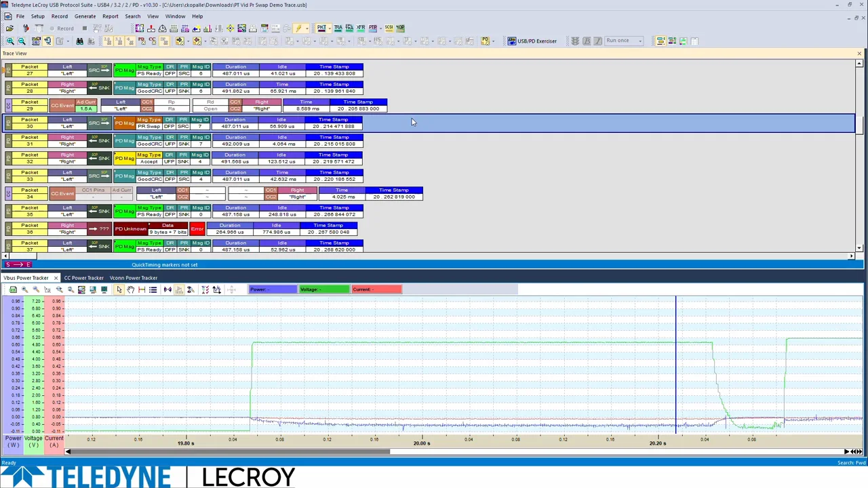Click the Record button
The height and width of the screenshot is (488, 868).
(x=61, y=28)
